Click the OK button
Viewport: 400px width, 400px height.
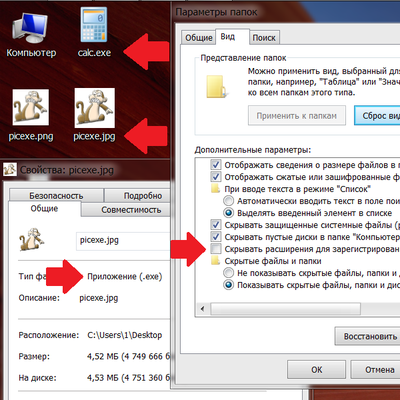[x=316, y=369]
